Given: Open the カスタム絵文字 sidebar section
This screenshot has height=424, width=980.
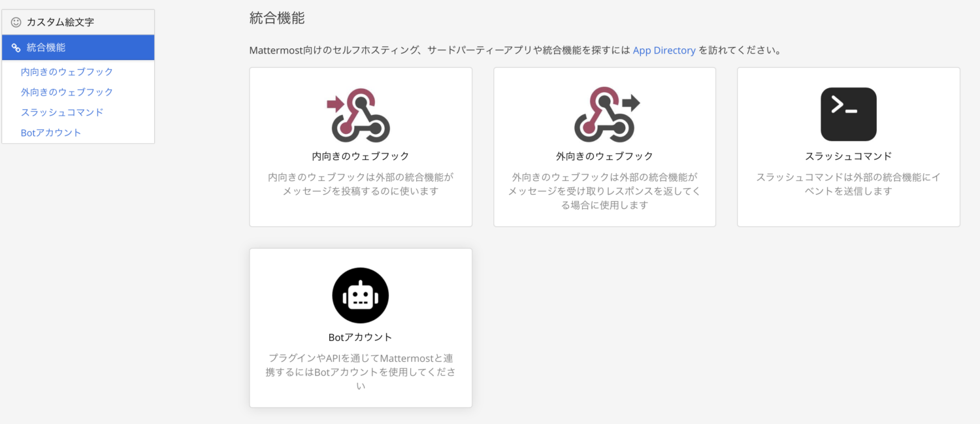Looking at the screenshot, I should (x=60, y=22).
